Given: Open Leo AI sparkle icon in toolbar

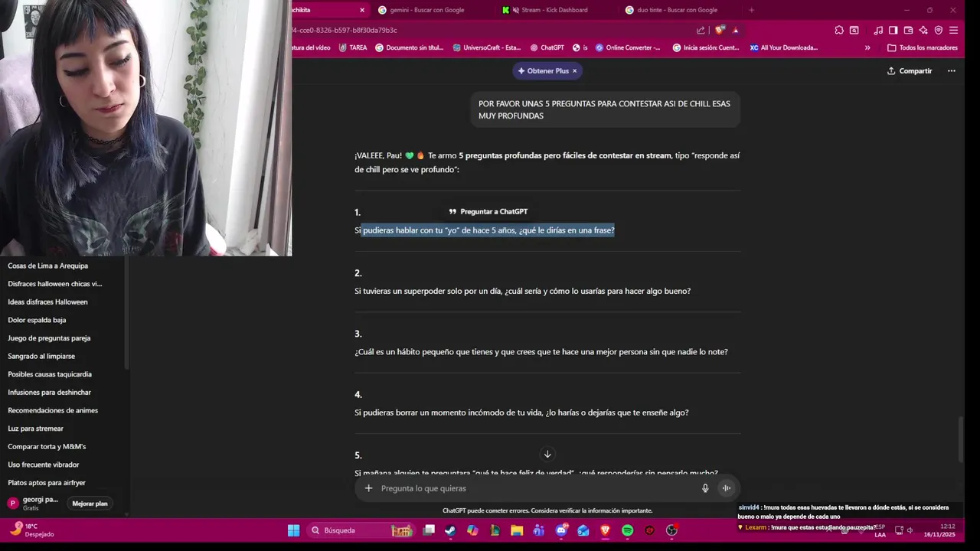Looking at the screenshot, I should [x=923, y=30].
